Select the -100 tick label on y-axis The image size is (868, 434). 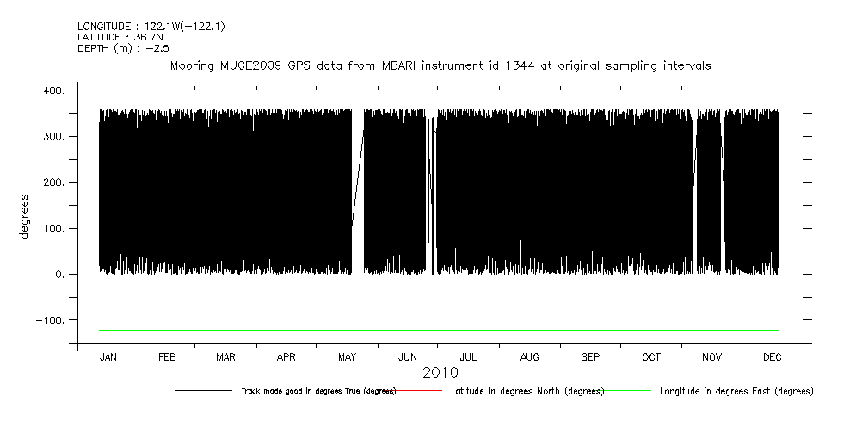click(48, 320)
